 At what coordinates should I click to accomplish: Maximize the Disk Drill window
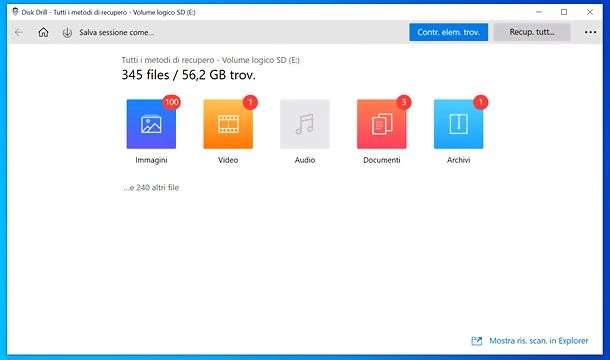[564, 12]
